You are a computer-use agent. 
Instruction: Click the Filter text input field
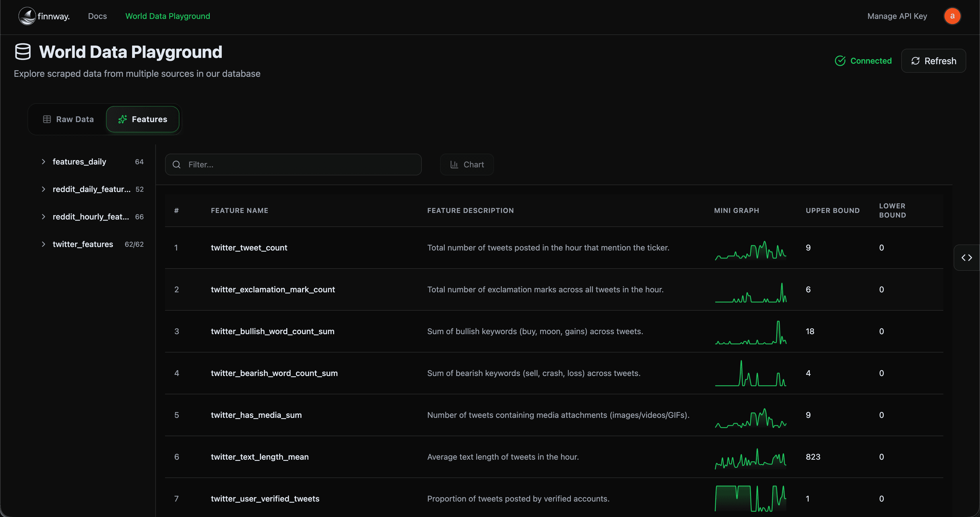(301, 164)
